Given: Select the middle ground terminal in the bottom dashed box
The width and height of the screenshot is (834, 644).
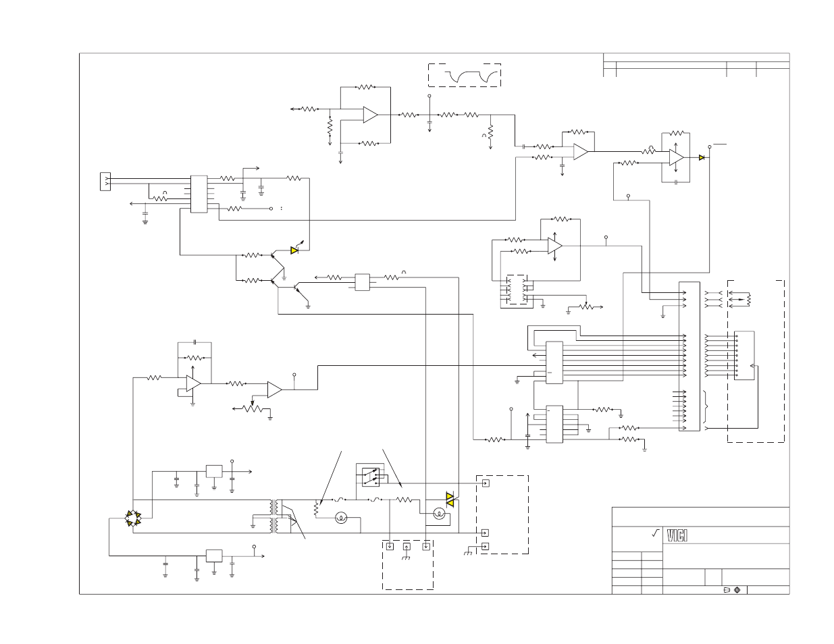Looking at the screenshot, I should (x=407, y=546).
